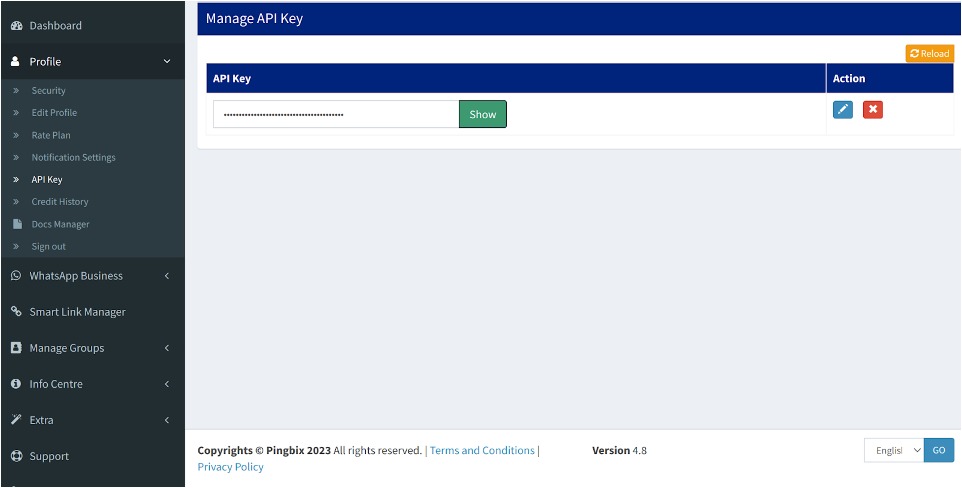Viewport: 962px width, 488px height.
Task: Click the Support lifebuoy icon
Action: (x=16, y=456)
